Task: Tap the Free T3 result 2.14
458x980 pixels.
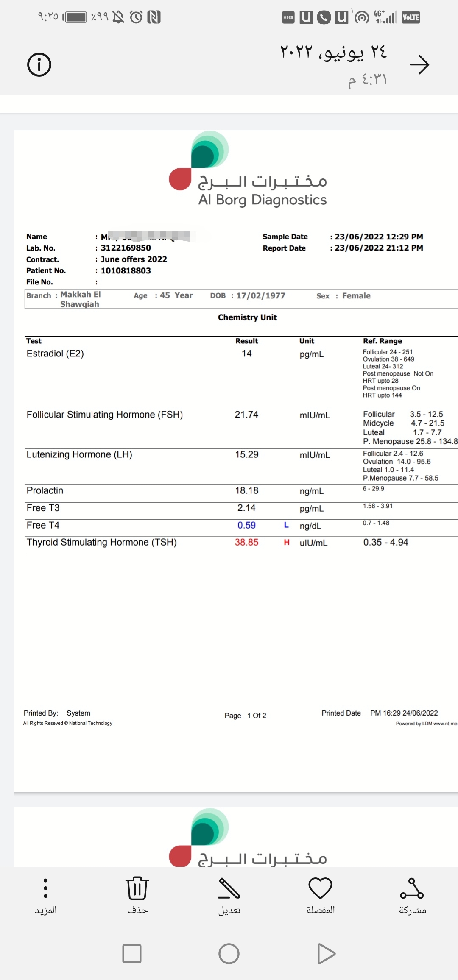Action: (246, 508)
